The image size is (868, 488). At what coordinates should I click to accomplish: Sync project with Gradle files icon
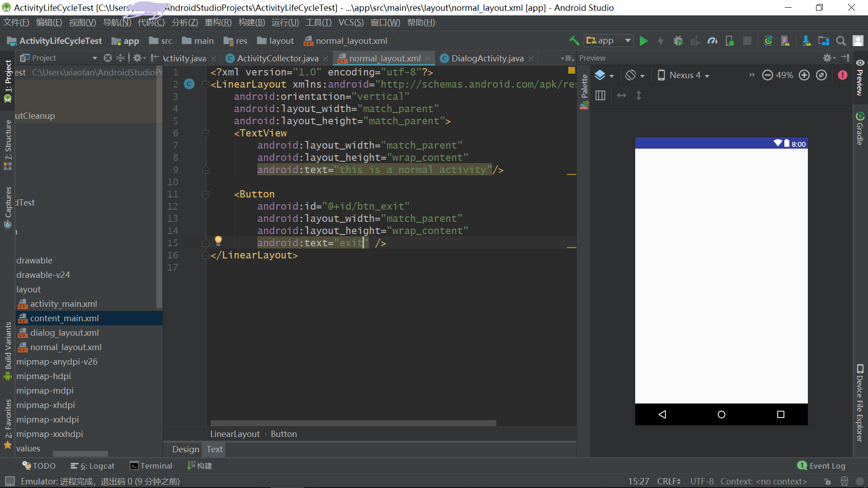click(768, 41)
